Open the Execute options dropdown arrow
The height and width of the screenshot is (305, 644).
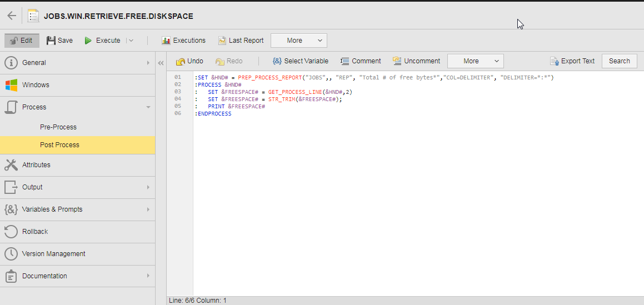pyautogui.click(x=131, y=41)
